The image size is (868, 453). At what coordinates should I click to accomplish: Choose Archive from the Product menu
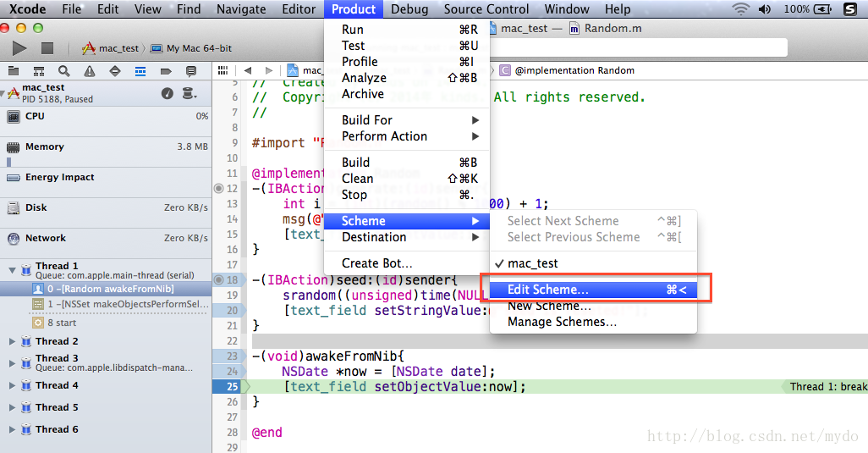(x=407, y=94)
